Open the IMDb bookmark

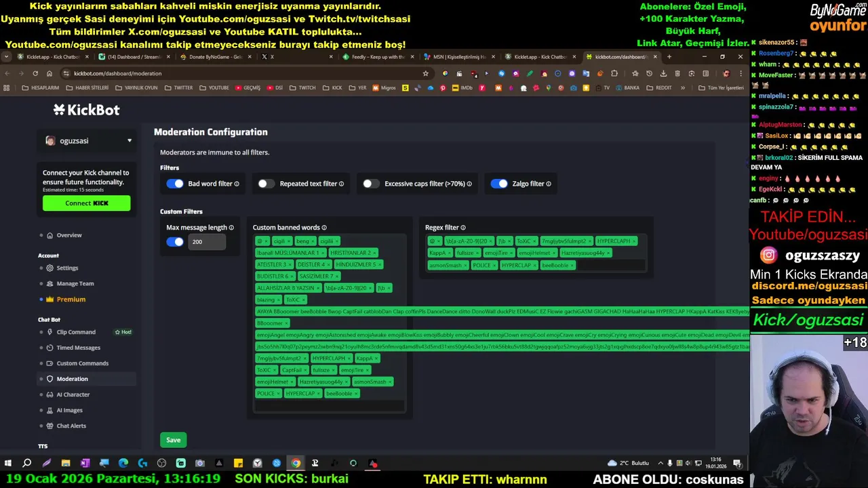(x=462, y=87)
